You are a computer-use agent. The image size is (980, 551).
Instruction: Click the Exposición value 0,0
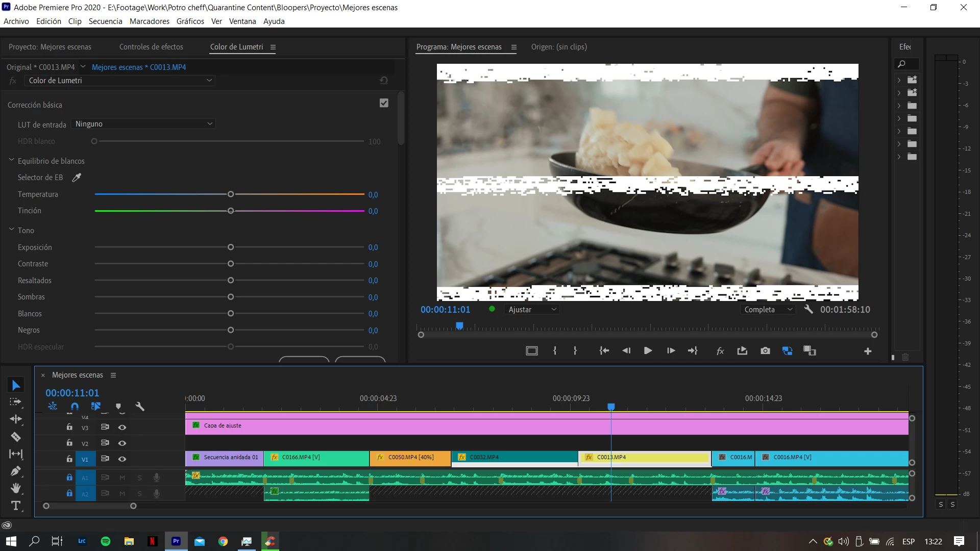pyautogui.click(x=373, y=247)
